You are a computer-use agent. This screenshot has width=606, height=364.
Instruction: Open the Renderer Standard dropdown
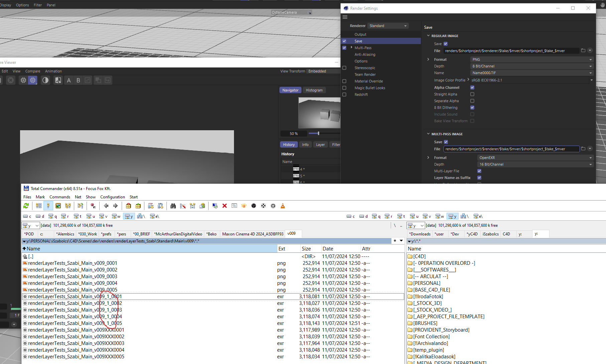tap(388, 26)
